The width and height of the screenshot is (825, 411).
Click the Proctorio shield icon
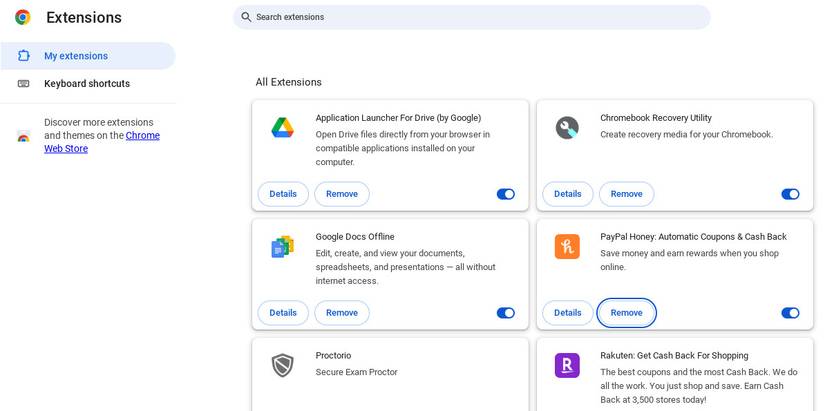(282, 365)
